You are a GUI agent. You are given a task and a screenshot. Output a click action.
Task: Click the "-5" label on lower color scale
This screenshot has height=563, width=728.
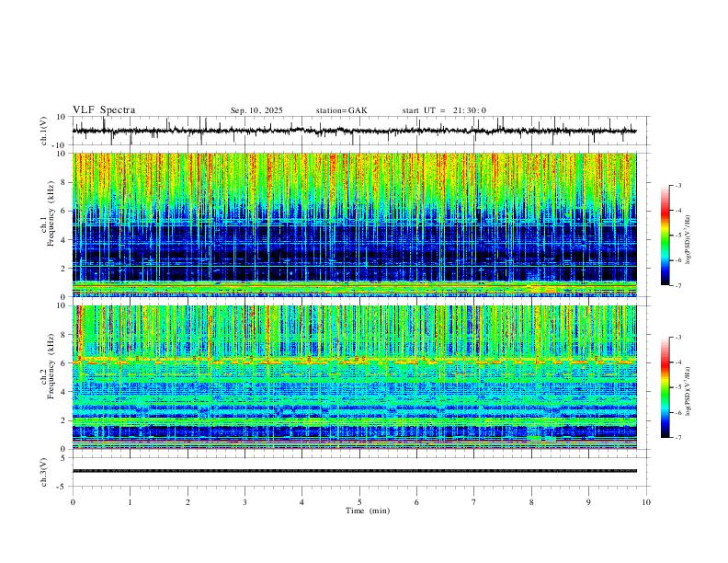click(x=677, y=387)
